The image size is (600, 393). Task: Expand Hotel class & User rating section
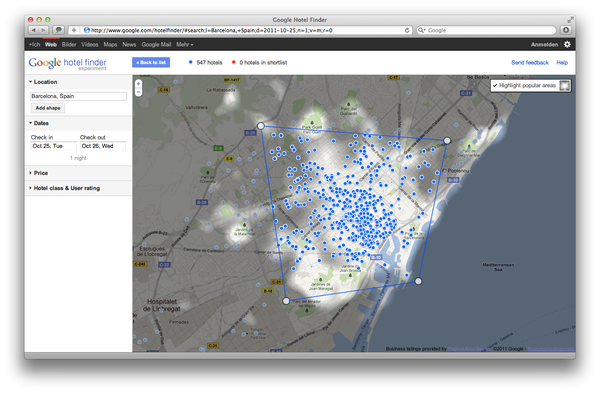[64, 188]
